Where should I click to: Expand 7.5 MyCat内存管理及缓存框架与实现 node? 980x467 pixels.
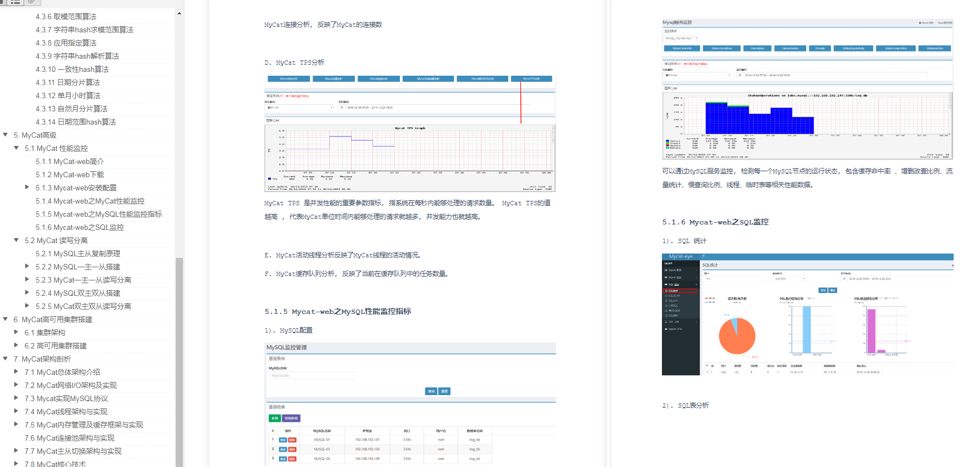click(x=16, y=424)
